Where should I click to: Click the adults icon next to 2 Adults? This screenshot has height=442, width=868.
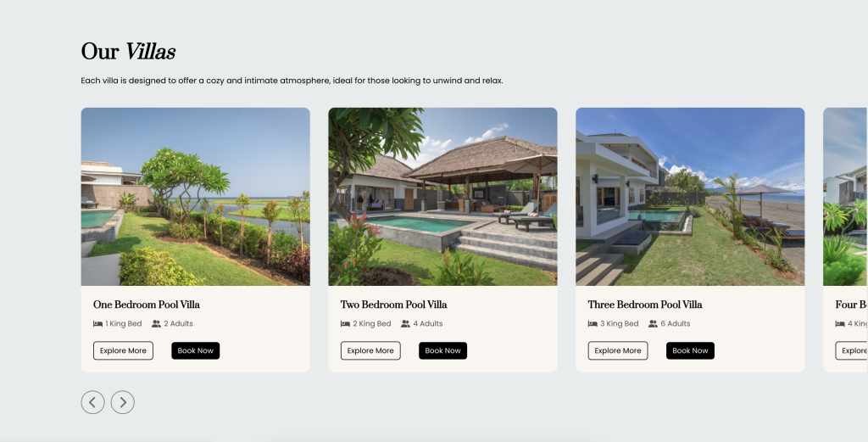(x=156, y=323)
